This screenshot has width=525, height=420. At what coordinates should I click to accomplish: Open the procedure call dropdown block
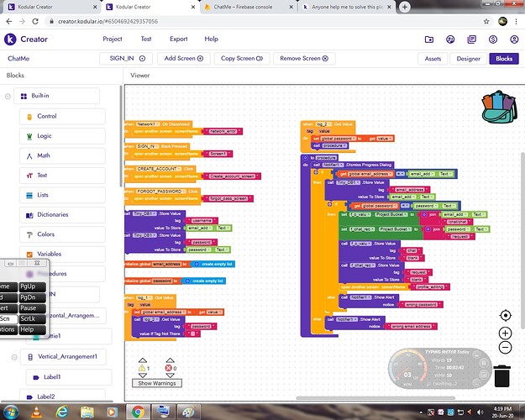click(x=335, y=145)
